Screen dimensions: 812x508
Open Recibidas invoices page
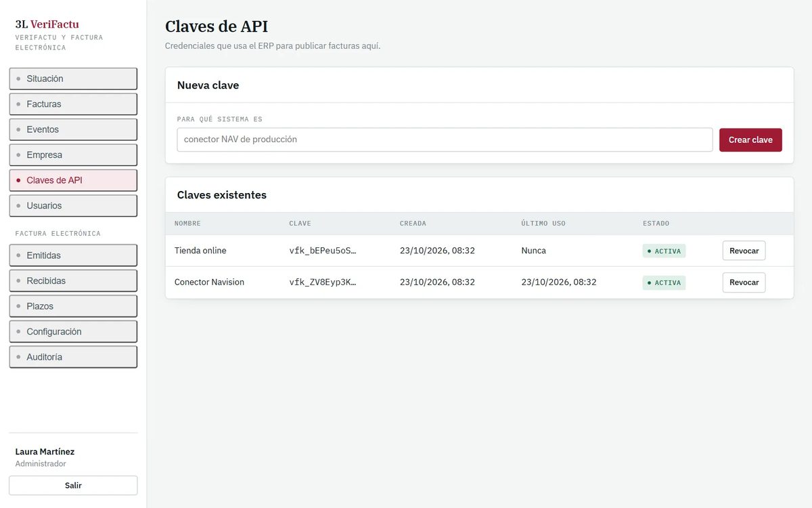73,281
